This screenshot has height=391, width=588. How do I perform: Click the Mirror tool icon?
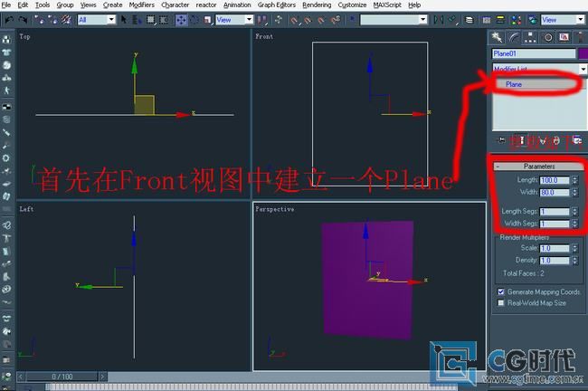point(438,20)
